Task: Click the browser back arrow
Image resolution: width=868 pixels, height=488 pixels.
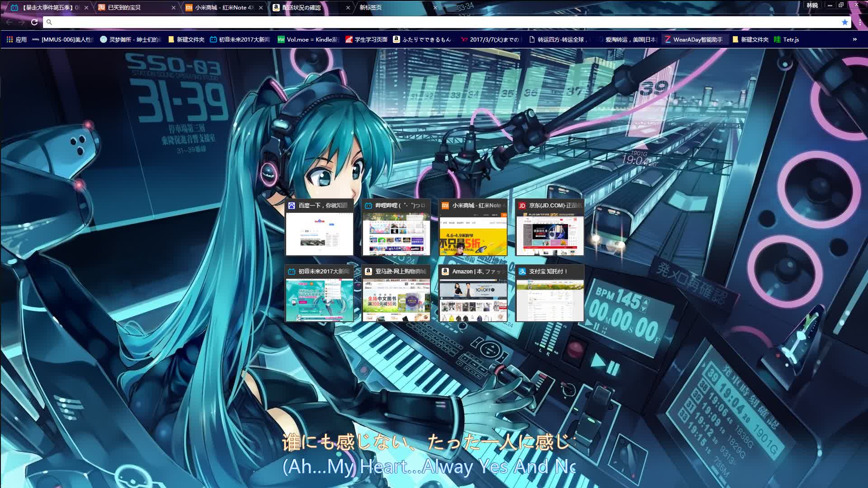Action: (9, 22)
